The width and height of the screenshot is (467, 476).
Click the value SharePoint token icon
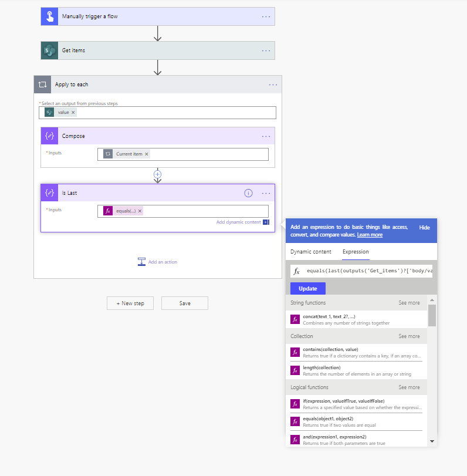(x=49, y=112)
